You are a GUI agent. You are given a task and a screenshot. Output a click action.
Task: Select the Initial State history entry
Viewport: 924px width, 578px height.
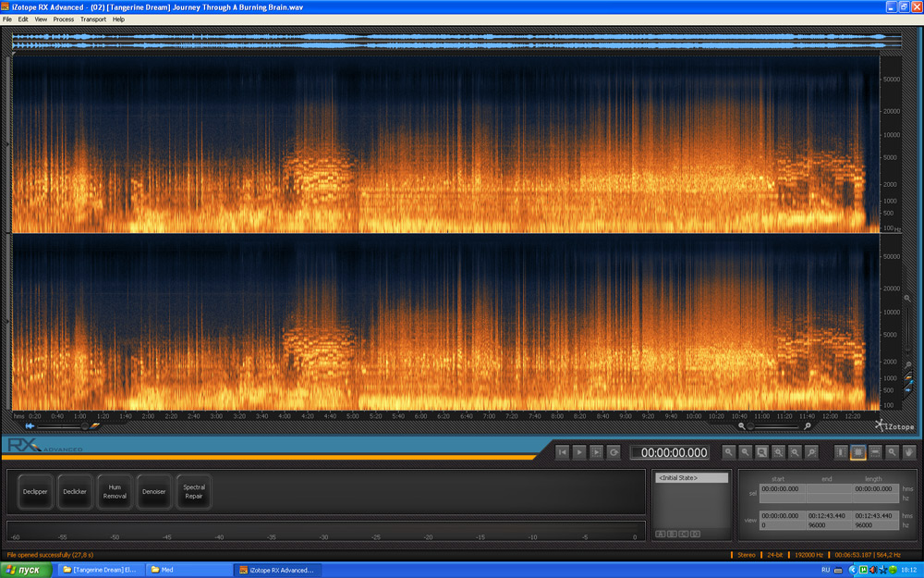click(x=691, y=478)
